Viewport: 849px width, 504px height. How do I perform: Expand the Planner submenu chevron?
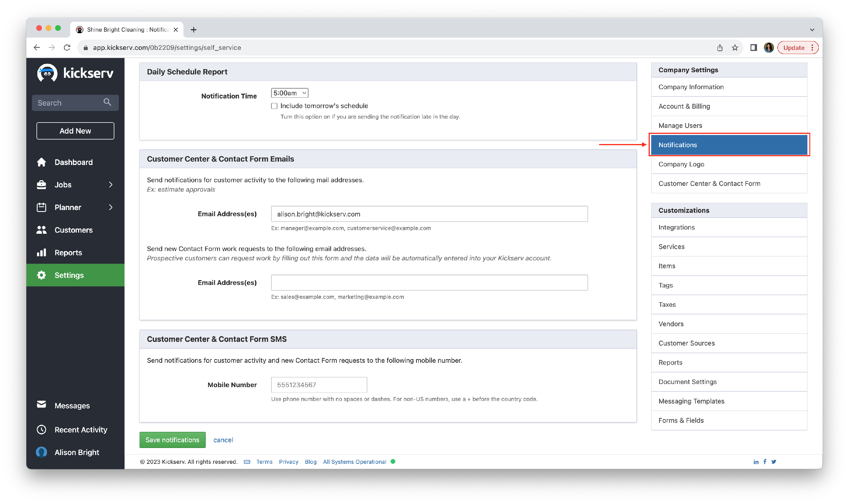(x=111, y=207)
